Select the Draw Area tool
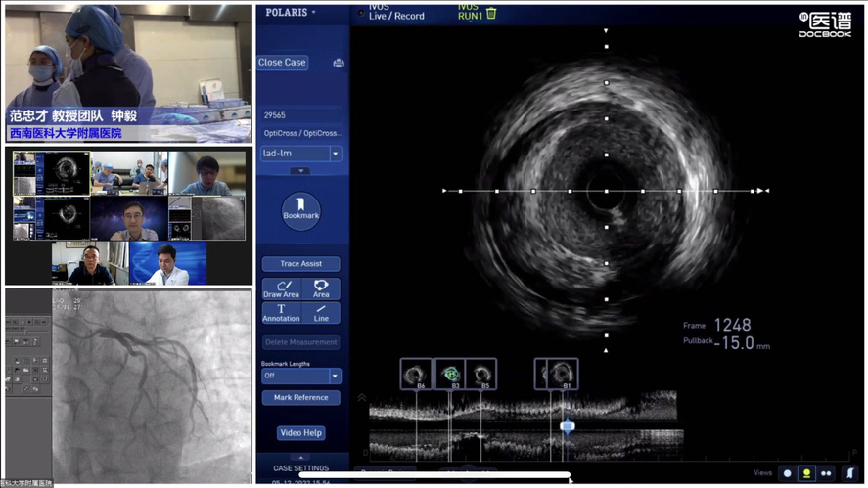The image size is (868, 488). point(281,288)
